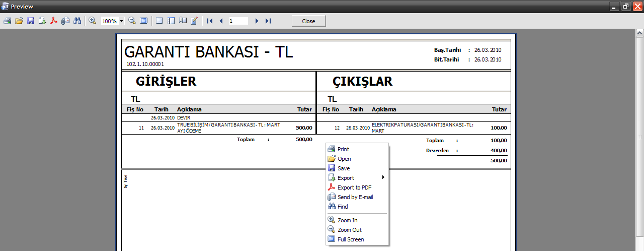Choose Export to PDF from context menu
The image size is (644, 251).
[354, 187]
